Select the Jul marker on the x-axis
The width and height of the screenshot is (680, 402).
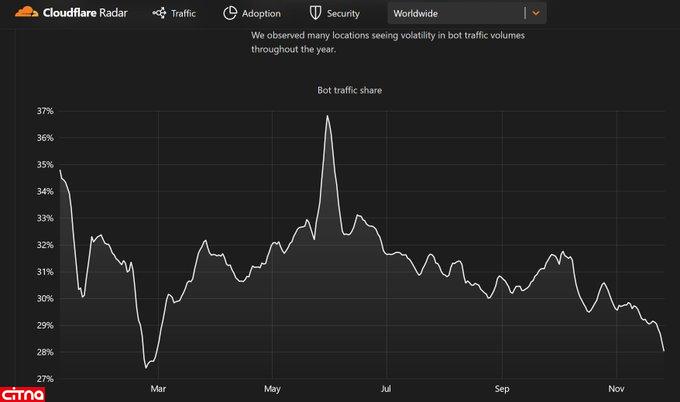point(386,388)
